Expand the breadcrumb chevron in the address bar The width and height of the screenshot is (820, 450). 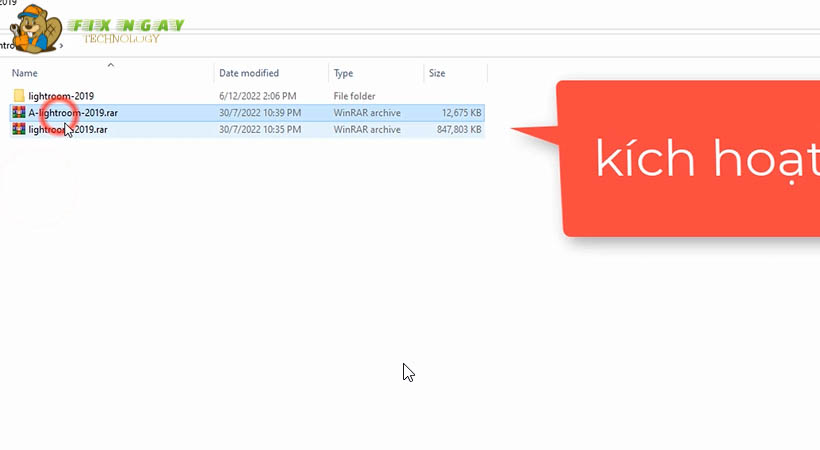[62, 45]
